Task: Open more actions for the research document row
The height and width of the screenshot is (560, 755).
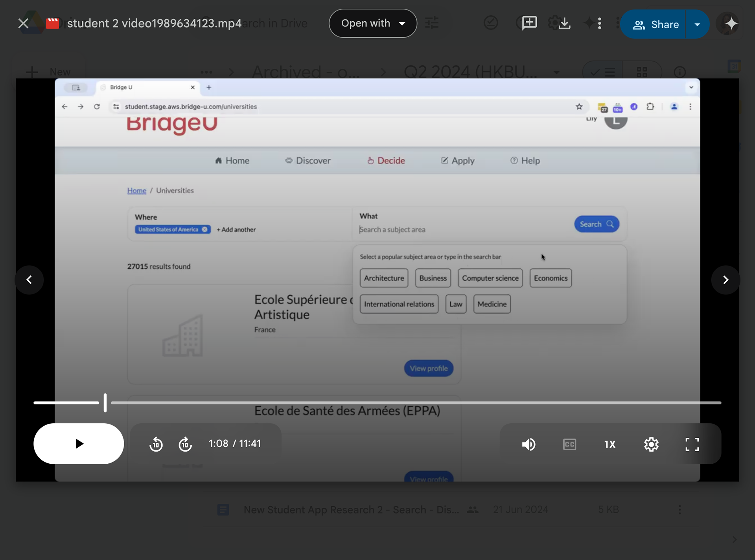Action: 679,510
